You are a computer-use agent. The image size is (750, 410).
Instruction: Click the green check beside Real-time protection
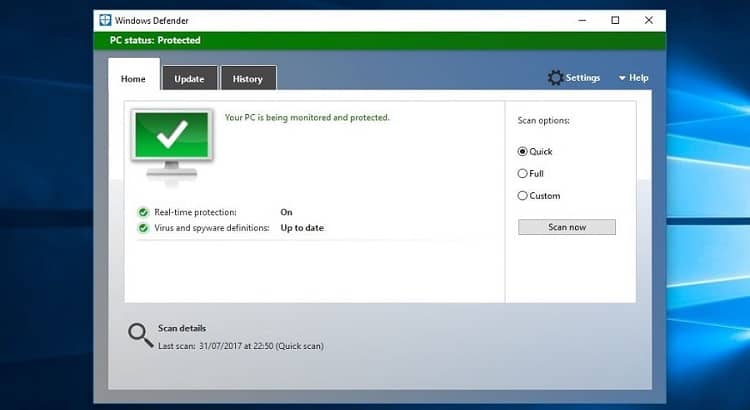pos(143,212)
